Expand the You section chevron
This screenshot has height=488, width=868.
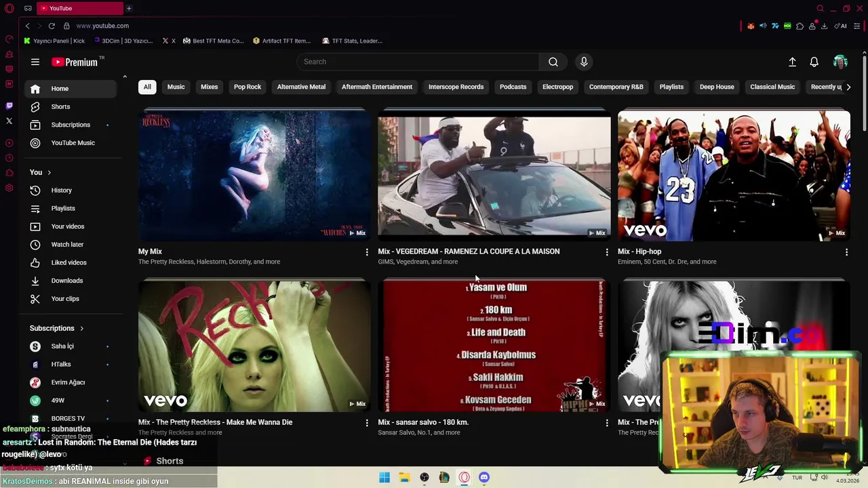[49, 172]
